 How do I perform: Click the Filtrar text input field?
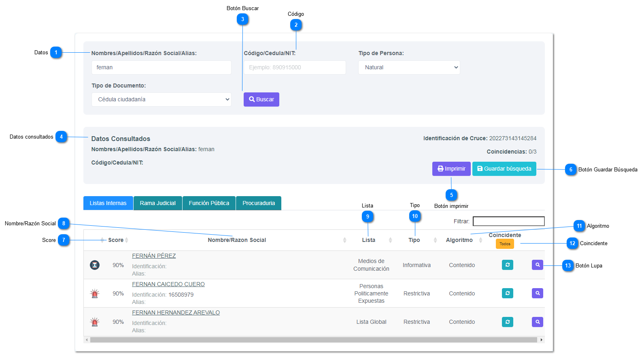point(508,221)
